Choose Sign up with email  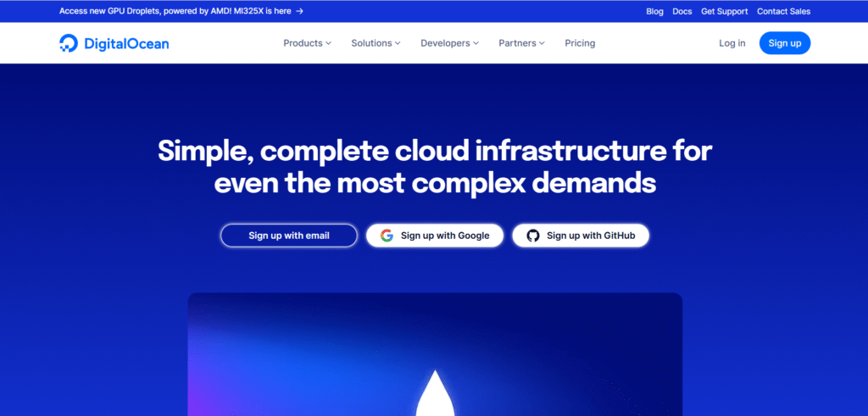[289, 236]
